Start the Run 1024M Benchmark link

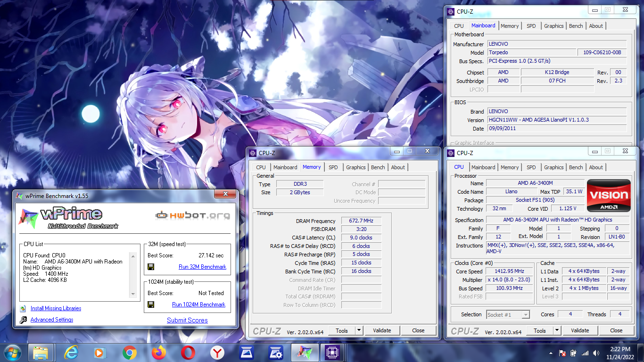click(x=199, y=304)
